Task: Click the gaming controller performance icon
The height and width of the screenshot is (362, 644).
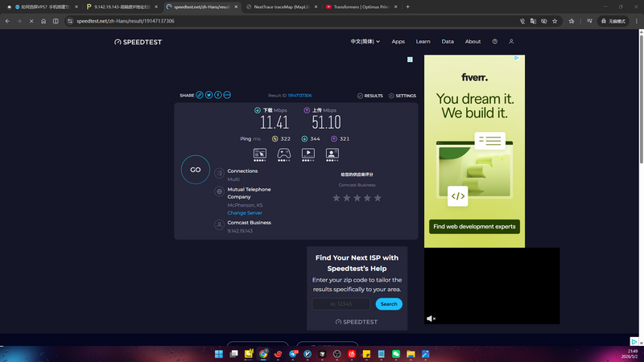Action: tap(284, 154)
